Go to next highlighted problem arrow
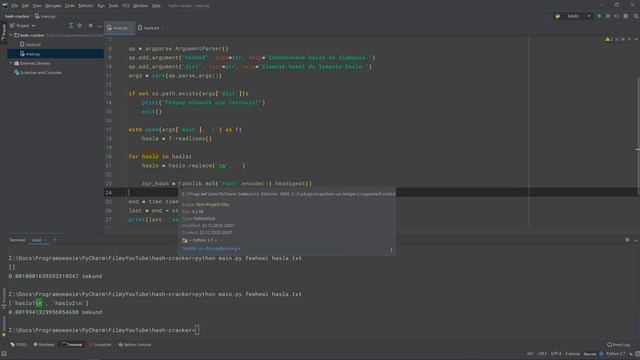The image size is (640, 360). coord(636,39)
